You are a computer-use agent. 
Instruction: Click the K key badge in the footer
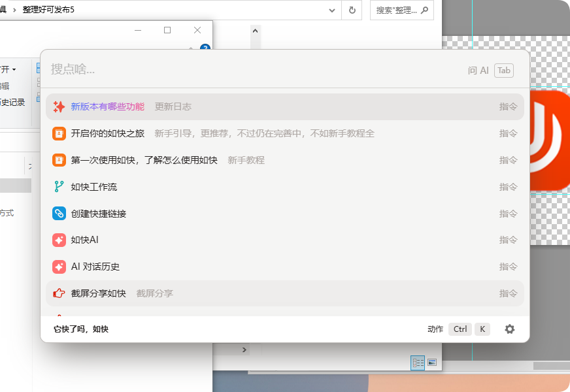pos(482,329)
